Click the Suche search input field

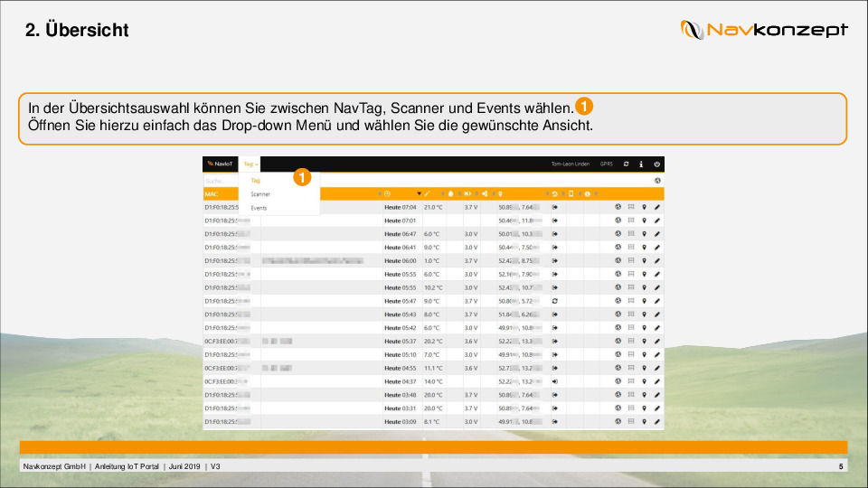coord(222,181)
